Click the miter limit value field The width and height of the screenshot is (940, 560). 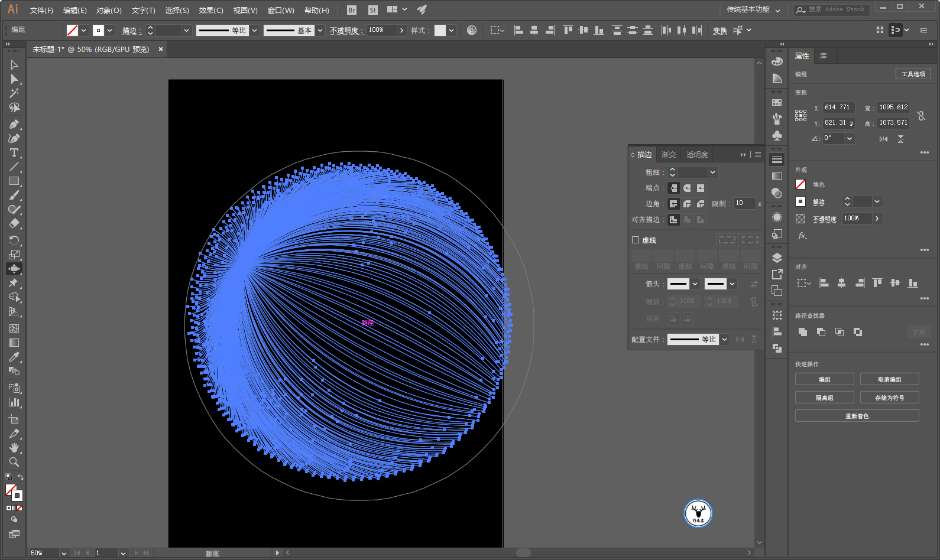tap(744, 203)
